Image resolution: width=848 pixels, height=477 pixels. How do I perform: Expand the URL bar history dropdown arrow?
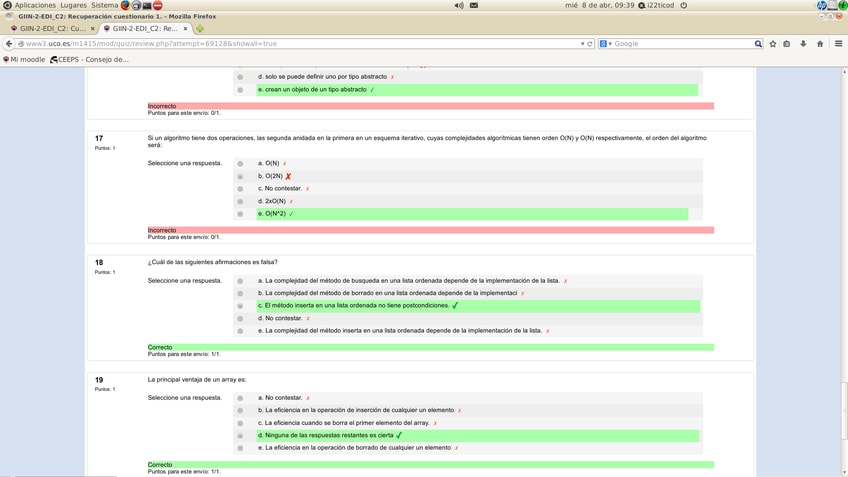(x=582, y=44)
